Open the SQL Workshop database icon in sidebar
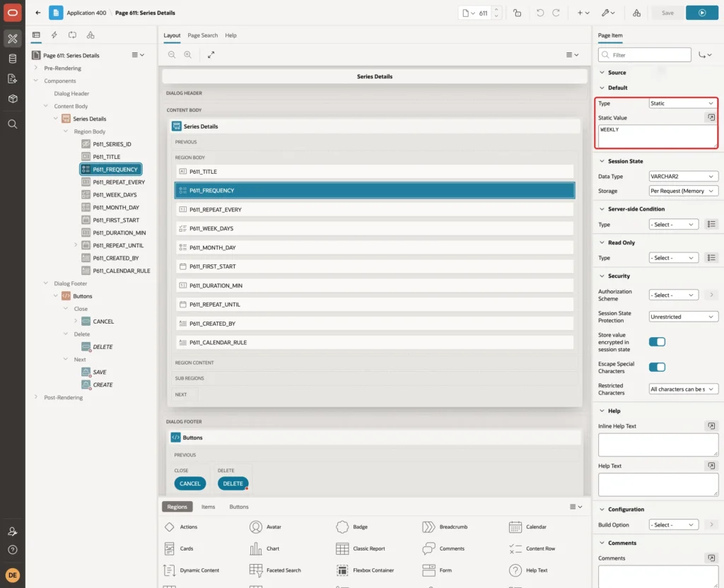The width and height of the screenshot is (724, 588). [x=13, y=59]
